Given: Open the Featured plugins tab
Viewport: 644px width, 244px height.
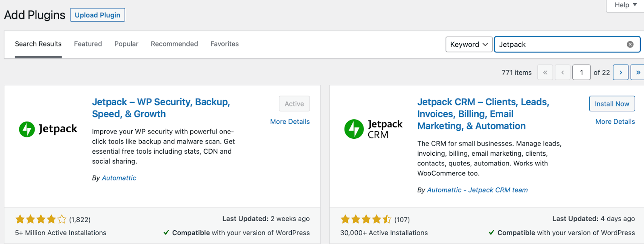Looking at the screenshot, I should coord(88,44).
